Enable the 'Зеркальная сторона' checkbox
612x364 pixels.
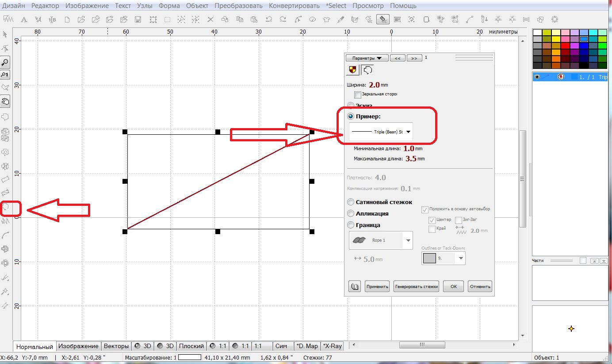pos(358,95)
